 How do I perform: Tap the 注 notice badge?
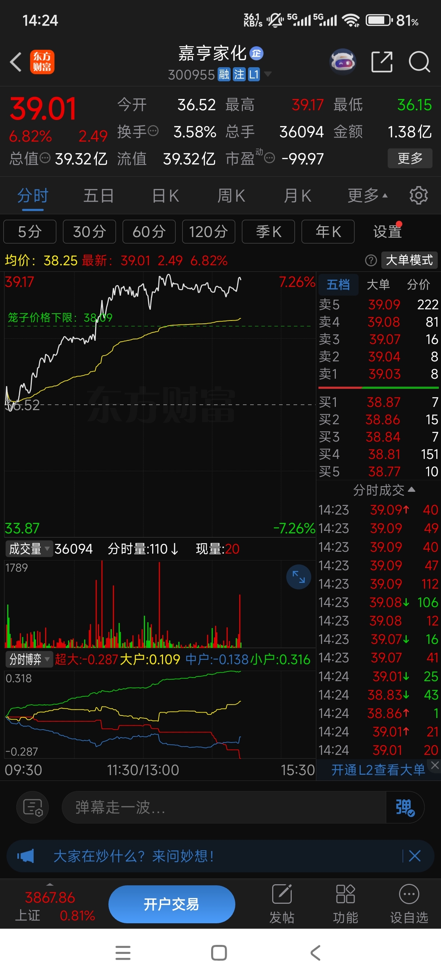tap(239, 74)
